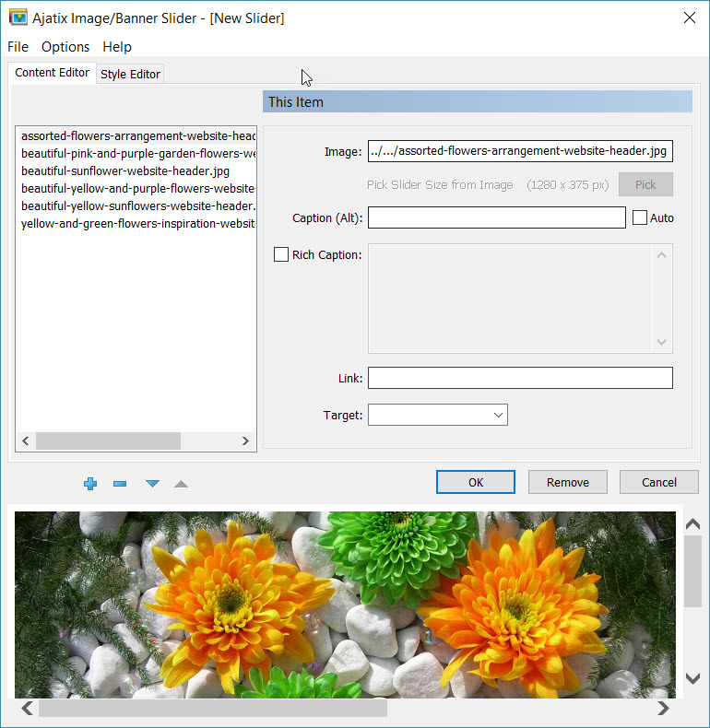Screen dimensions: 710x728
Task: Switch to Style Editor tab
Action: tap(130, 75)
